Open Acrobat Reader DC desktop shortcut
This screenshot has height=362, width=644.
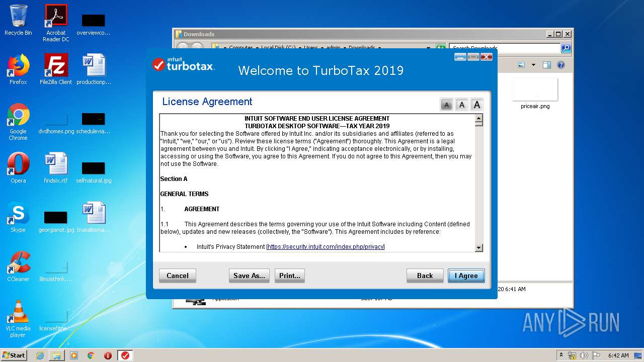[x=56, y=23]
